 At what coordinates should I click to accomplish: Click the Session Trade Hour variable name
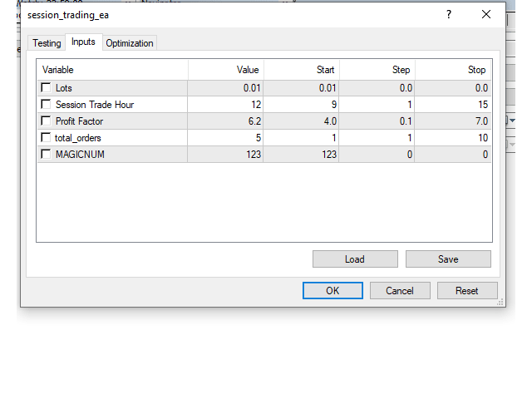coord(95,105)
